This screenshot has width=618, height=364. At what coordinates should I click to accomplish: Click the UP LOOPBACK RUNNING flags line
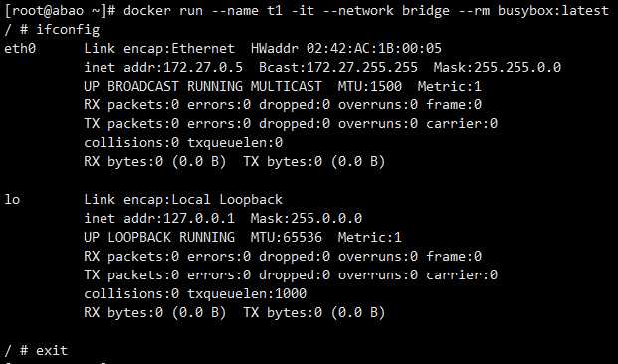159,237
